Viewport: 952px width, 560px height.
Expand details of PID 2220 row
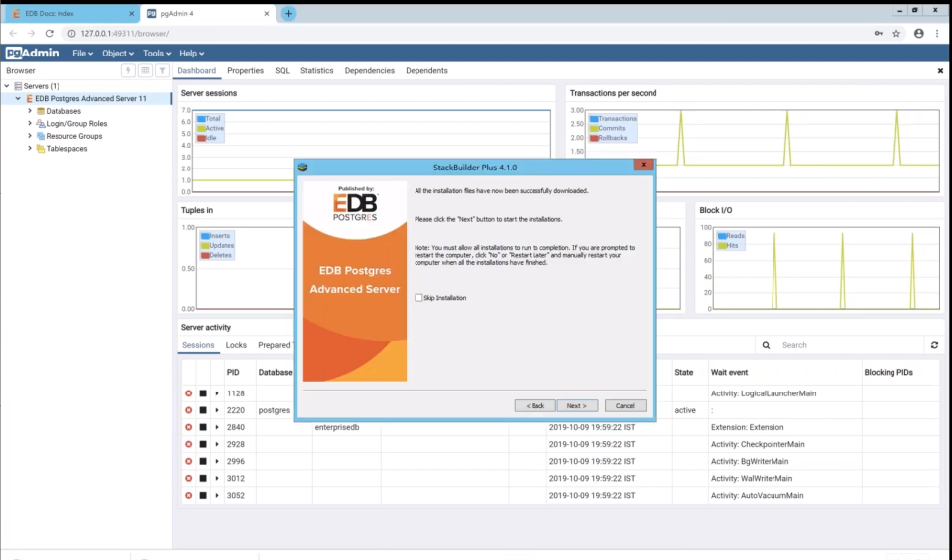(217, 410)
